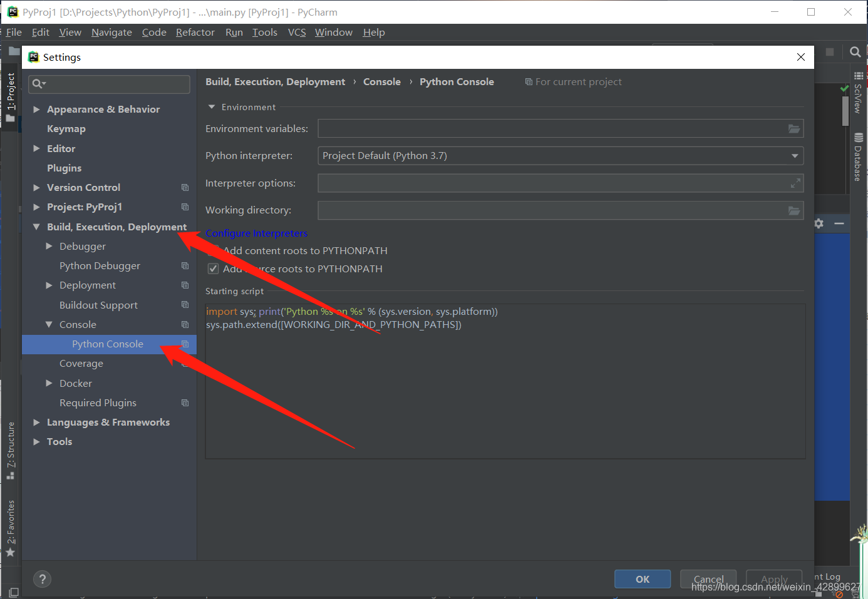This screenshot has height=599, width=868.
Task: Open the Edit menu
Action: point(41,33)
